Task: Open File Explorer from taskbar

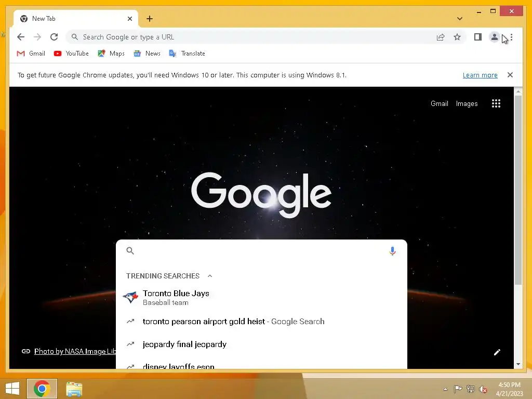Action: (x=74, y=389)
